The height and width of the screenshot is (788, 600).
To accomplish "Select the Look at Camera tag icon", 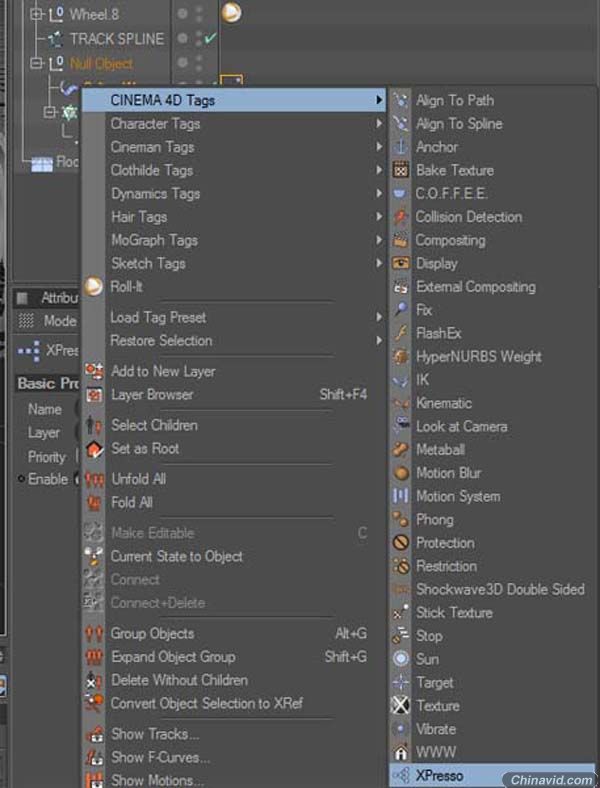I will (x=401, y=426).
